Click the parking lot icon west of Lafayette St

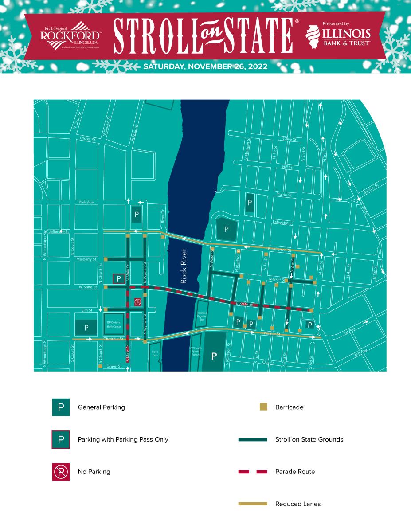(227, 229)
